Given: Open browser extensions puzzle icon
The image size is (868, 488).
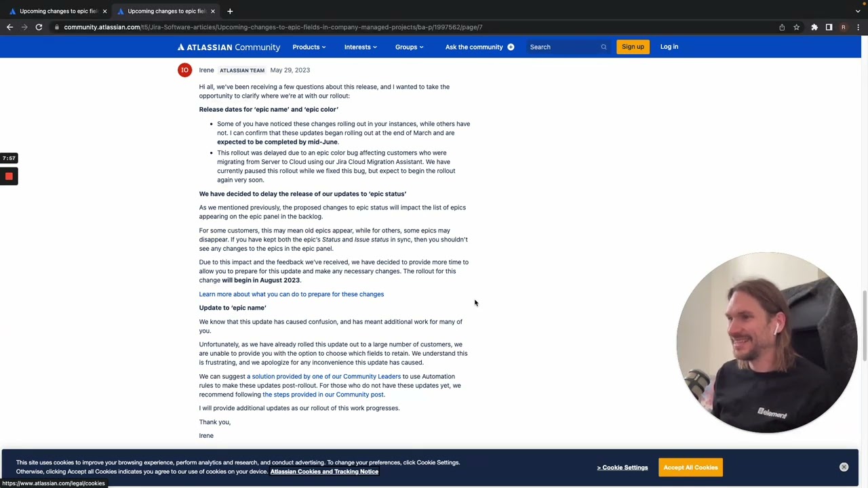Looking at the screenshot, I should 814,27.
